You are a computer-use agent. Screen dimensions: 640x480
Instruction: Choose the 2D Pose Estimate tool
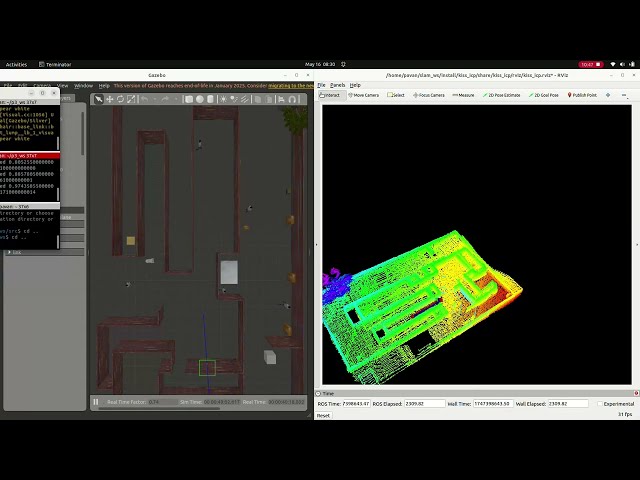pyautogui.click(x=501, y=95)
